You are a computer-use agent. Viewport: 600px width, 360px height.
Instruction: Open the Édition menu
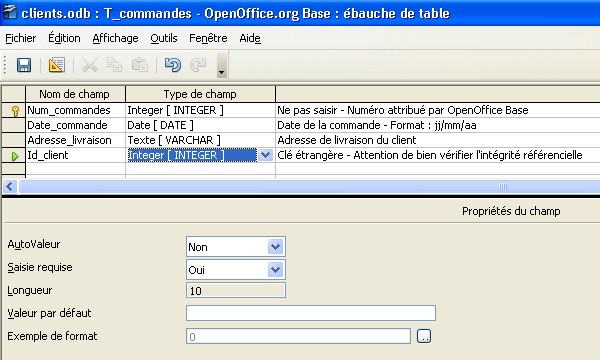64,38
